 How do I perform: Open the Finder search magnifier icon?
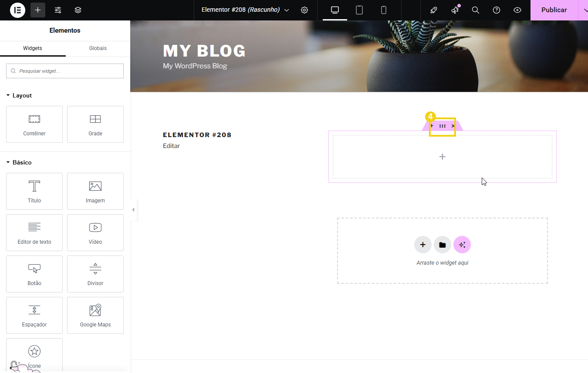pyautogui.click(x=476, y=10)
